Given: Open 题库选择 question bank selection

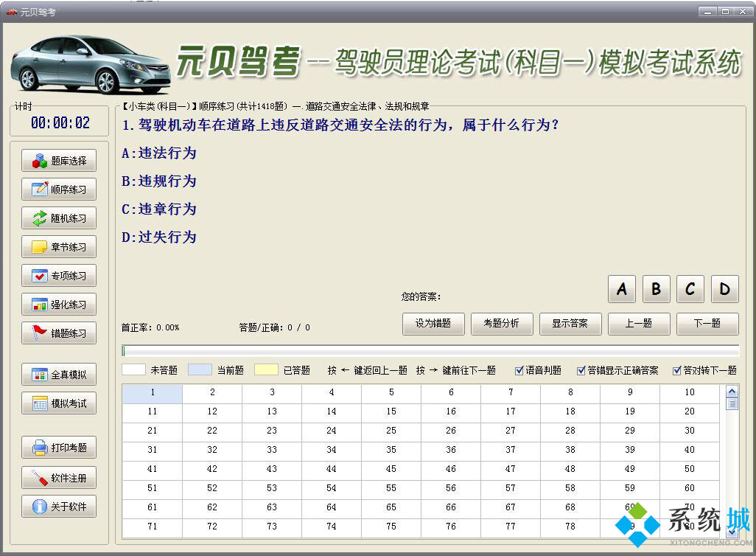Looking at the screenshot, I should [59, 161].
